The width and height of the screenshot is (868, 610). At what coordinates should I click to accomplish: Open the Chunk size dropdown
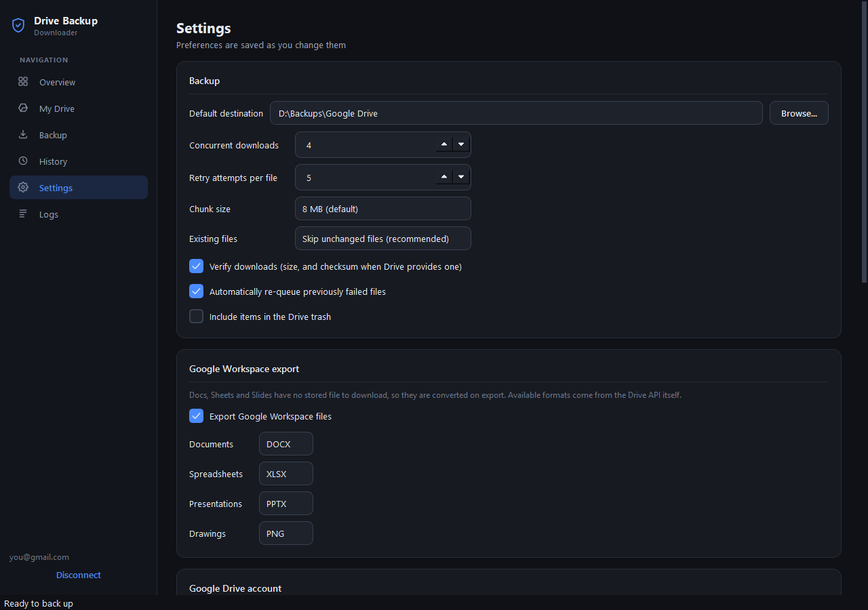(383, 209)
